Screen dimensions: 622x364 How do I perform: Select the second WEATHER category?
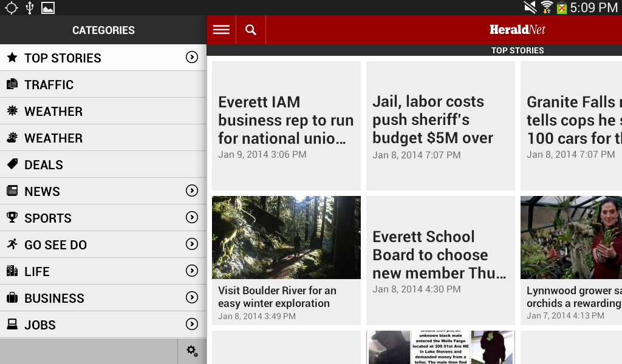coord(103,138)
